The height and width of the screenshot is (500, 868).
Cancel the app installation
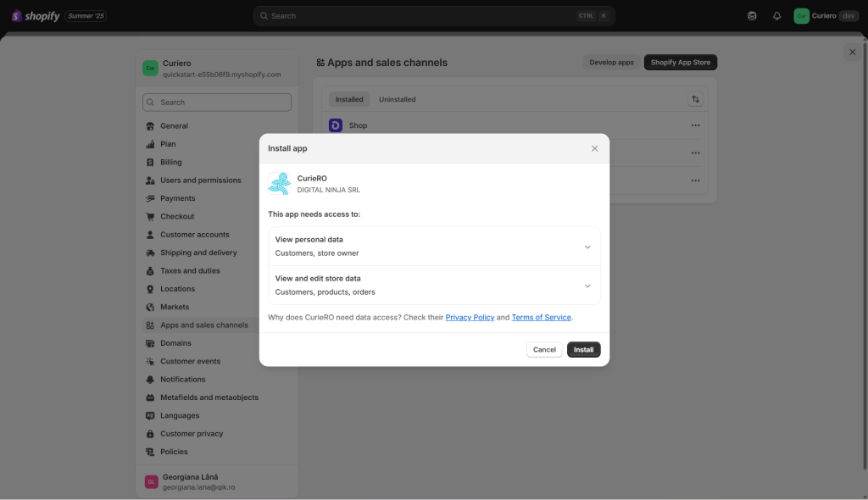pos(544,349)
